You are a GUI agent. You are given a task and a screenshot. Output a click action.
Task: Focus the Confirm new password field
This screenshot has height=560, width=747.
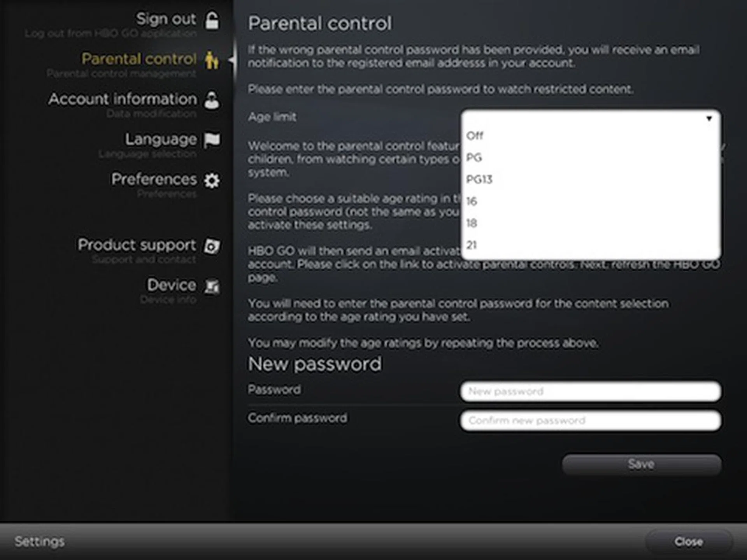590,420
